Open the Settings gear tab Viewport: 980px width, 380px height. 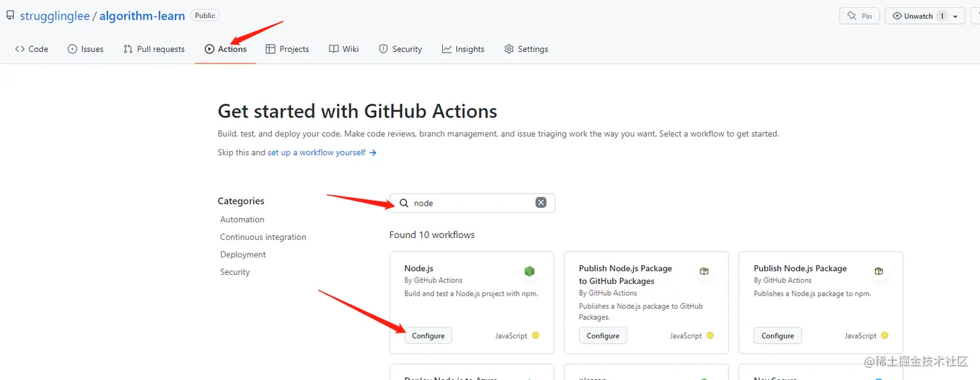point(526,49)
